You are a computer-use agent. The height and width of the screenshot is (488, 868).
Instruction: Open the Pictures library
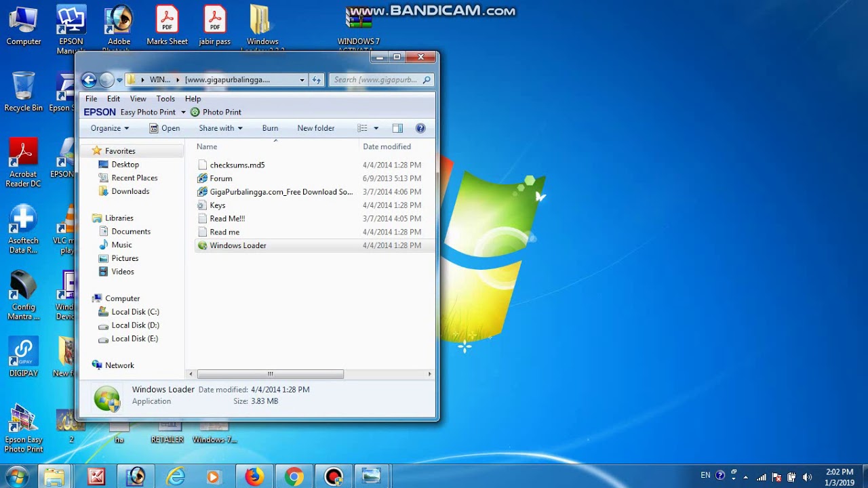coord(125,259)
